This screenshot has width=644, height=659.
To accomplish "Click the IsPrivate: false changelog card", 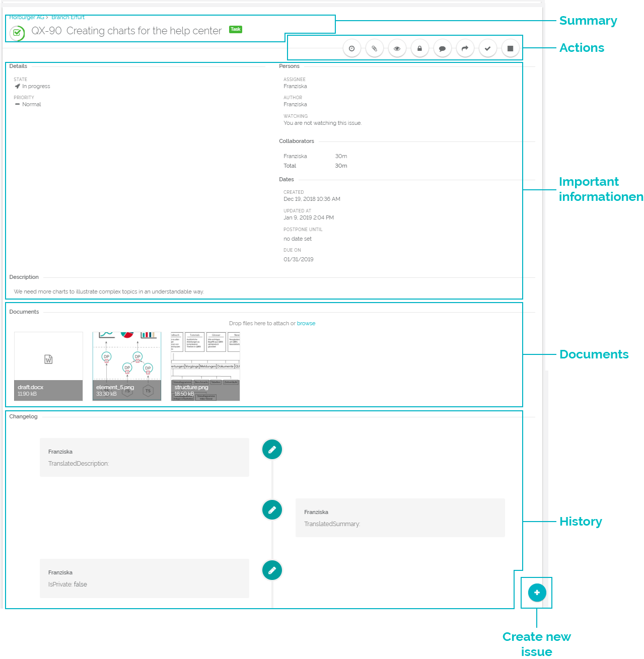I will (145, 578).
